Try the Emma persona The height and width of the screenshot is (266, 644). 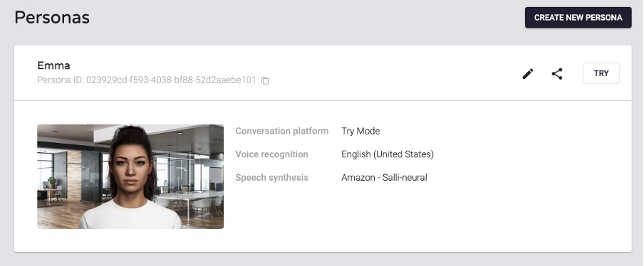(601, 73)
